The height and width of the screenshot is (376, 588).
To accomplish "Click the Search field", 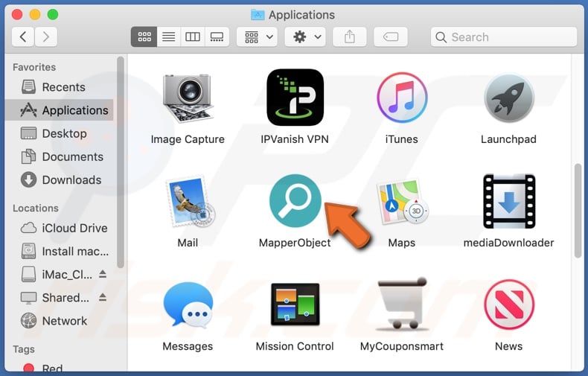I will (504, 36).
